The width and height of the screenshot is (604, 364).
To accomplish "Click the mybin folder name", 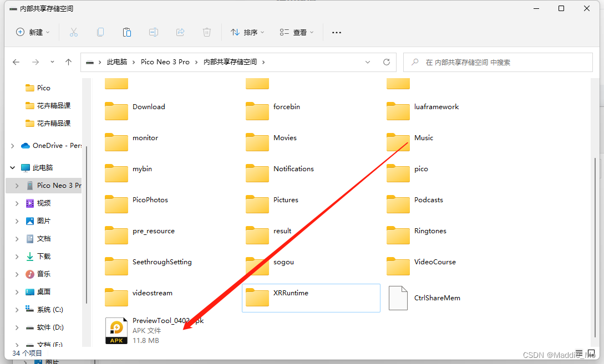I will click(x=142, y=169).
